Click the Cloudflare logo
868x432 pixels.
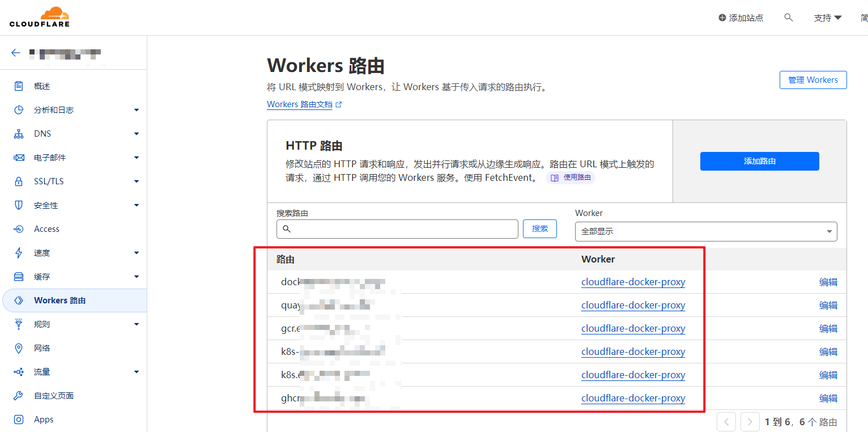coord(40,17)
